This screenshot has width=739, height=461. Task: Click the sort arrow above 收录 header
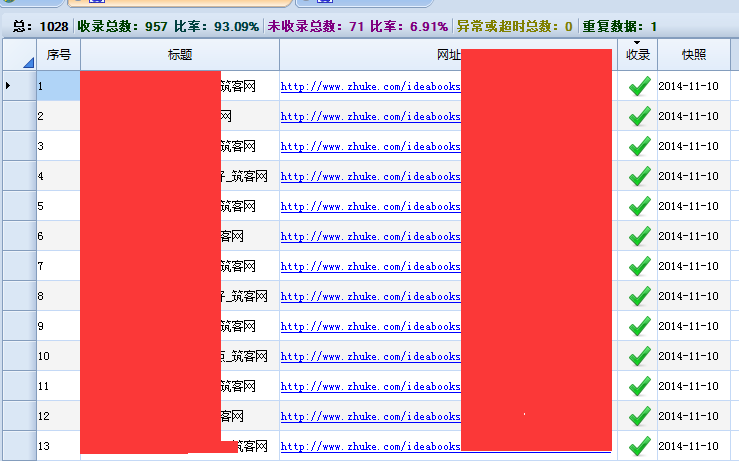point(637,43)
